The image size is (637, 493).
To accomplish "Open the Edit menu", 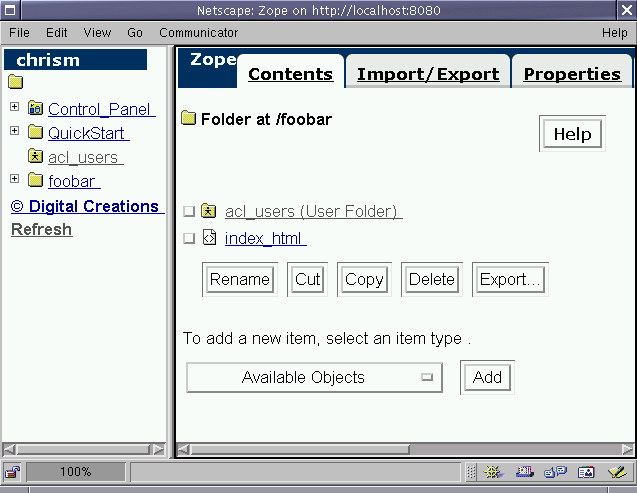I will [56, 32].
